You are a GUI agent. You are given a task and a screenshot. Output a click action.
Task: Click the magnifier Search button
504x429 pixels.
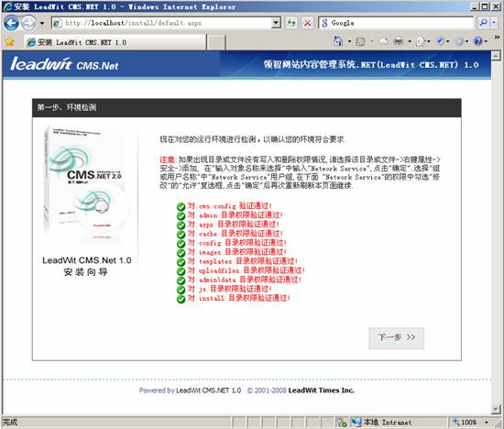coord(483,23)
